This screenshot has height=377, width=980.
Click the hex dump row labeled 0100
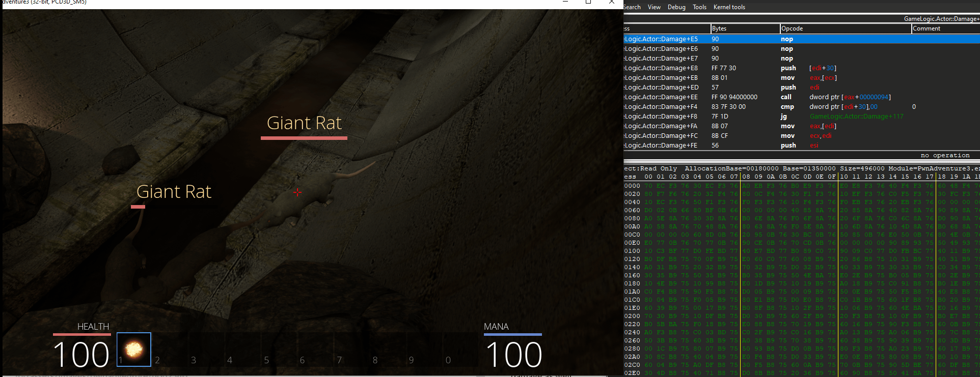[802, 251]
